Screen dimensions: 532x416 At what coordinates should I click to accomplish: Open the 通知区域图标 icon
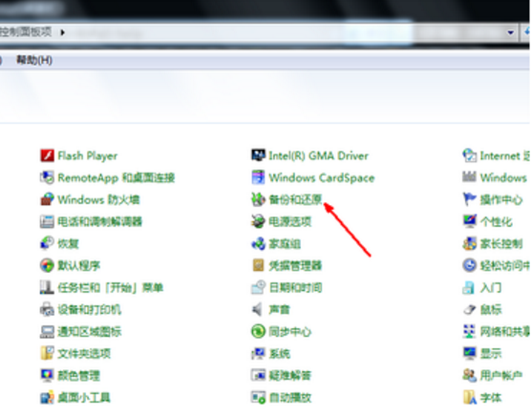(x=47, y=332)
